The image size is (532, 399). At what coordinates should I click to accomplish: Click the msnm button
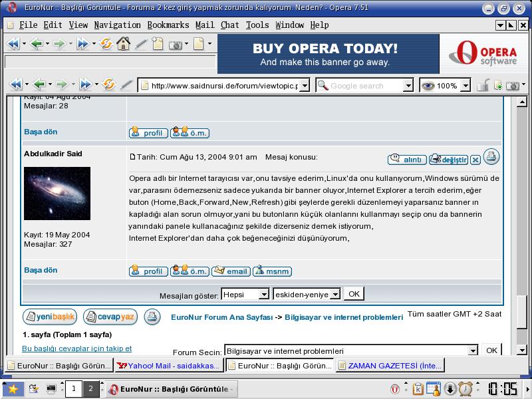[272, 271]
